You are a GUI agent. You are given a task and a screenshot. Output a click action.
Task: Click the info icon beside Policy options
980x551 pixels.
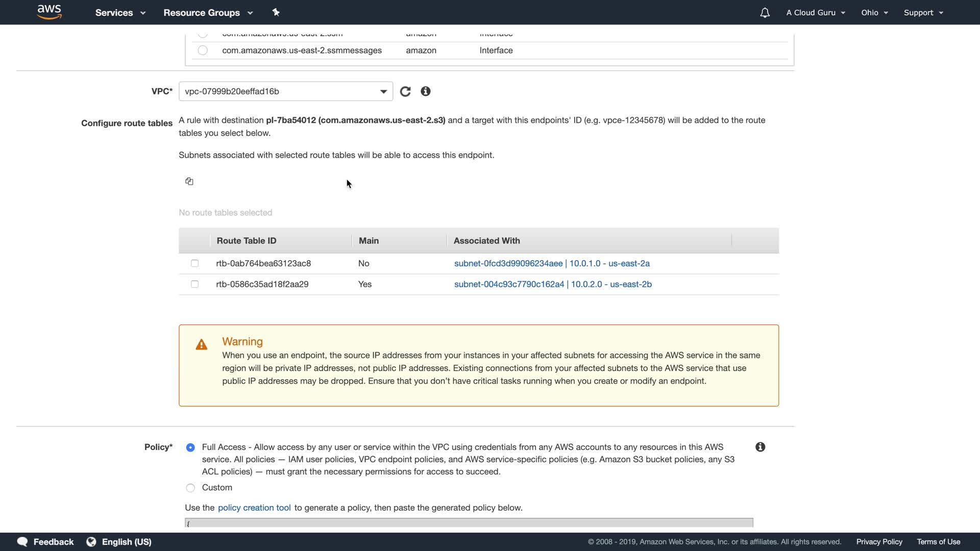click(760, 447)
